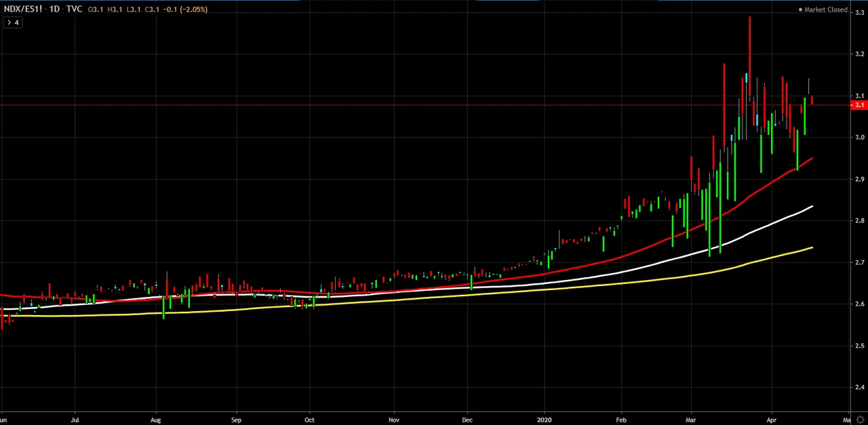Screen dimensions: 868x425
Task: Click the 2020 label on time axis
Action: pyautogui.click(x=545, y=419)
